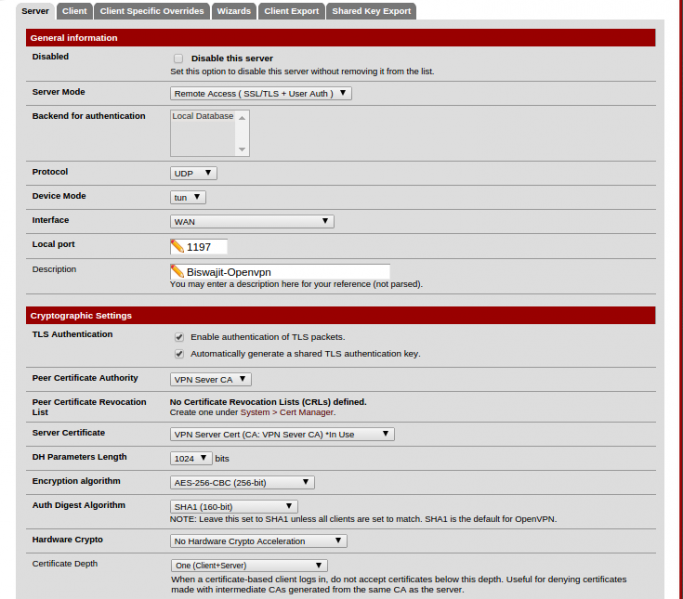Open the Hardware Crypto dropdown
The image size is (683, 599).
pyautogui.click(x=258, y=541)
